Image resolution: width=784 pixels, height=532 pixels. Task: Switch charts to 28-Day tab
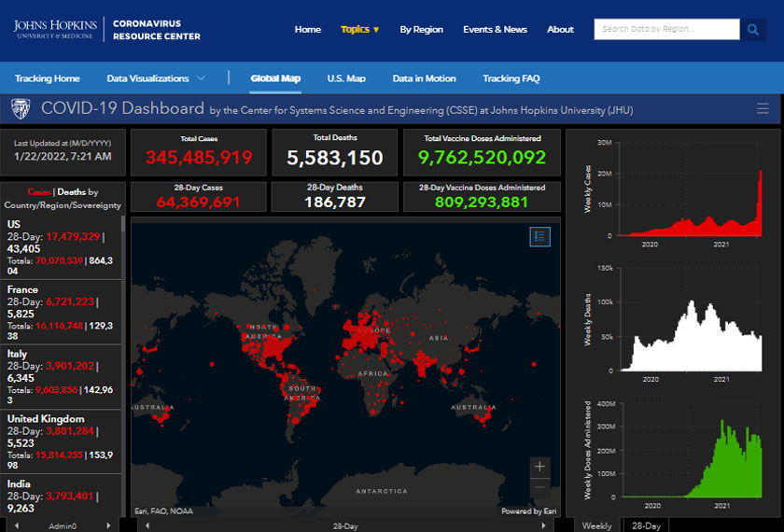point(646,525)
